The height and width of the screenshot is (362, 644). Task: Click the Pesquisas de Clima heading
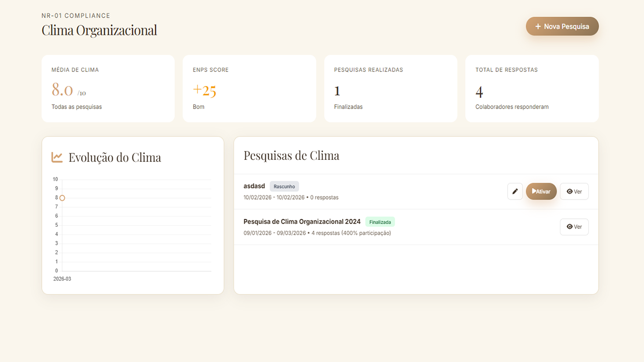click(291, 155)
